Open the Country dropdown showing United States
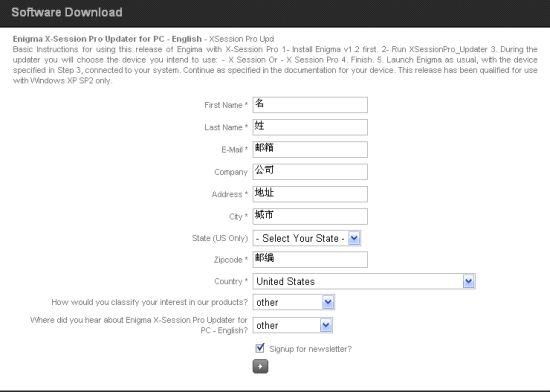This screenshot has width=550, height=392. (x=364, y=281)
